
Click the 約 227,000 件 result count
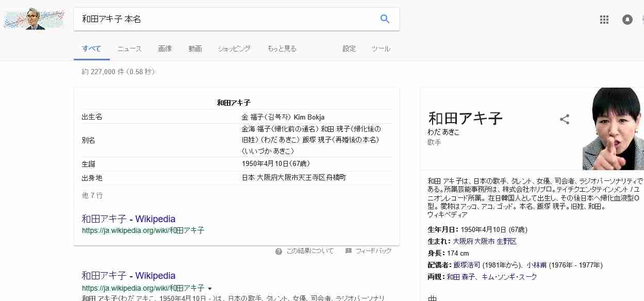(x=103, y=72)
